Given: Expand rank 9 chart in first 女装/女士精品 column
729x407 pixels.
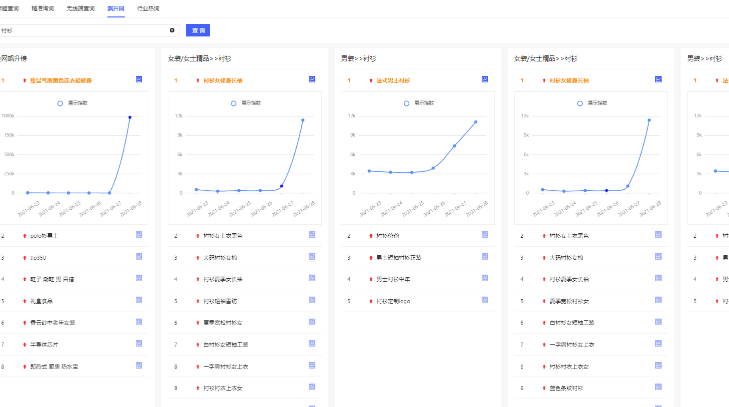Looking at the screenshot, I should (312, 386).
